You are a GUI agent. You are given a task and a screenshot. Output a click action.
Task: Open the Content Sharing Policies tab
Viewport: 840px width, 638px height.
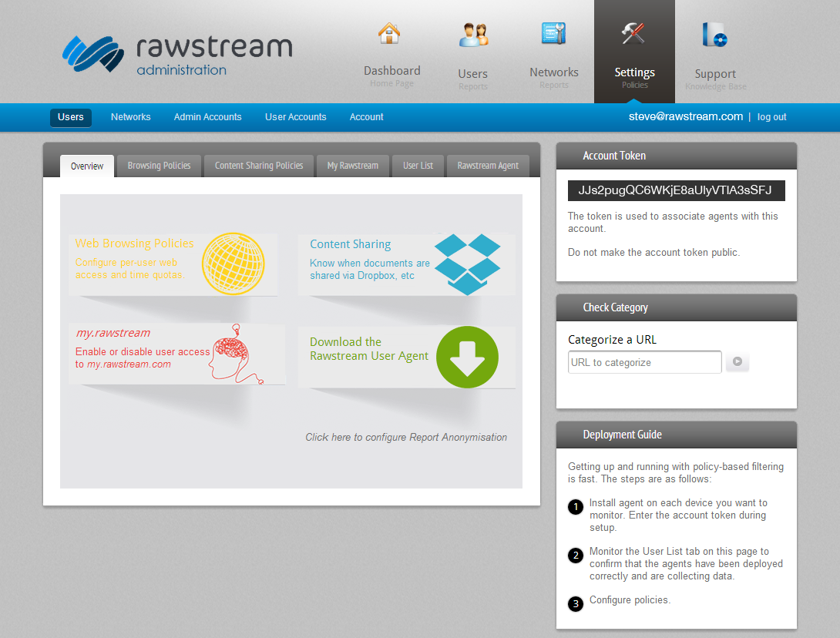[259, 166]
